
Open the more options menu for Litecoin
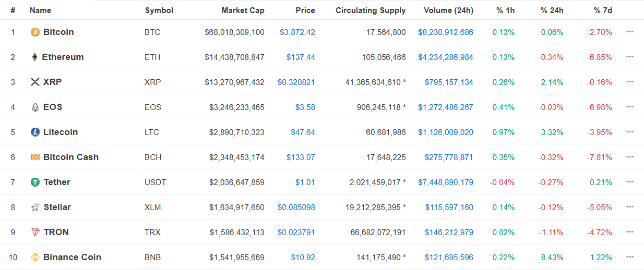[x=630, y=132]
